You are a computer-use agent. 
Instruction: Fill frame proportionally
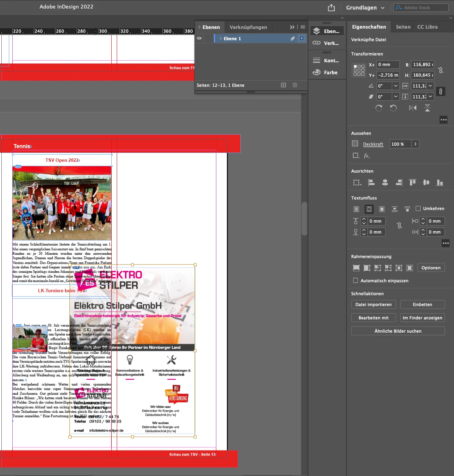tap(356, 268)
